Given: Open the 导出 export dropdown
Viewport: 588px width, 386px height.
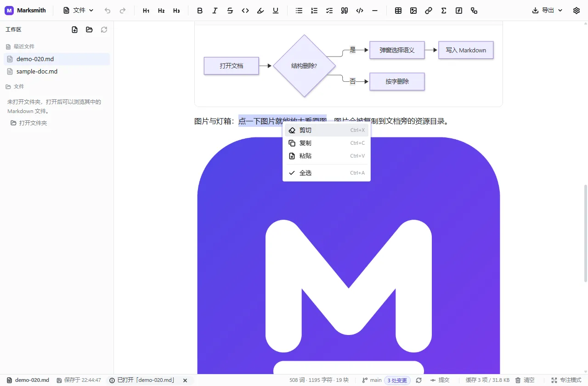Looking at the screenshot, I should pos(547,11).
